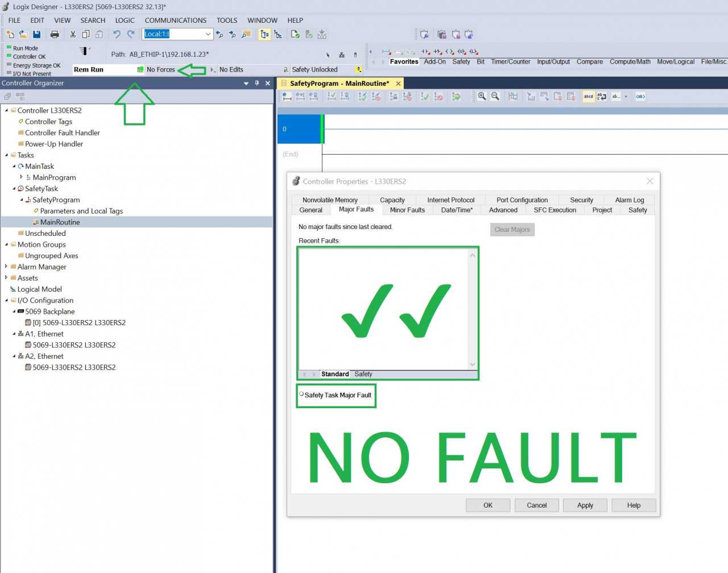Click the Who Active network icon
The image size is (728, 573).
341,55
